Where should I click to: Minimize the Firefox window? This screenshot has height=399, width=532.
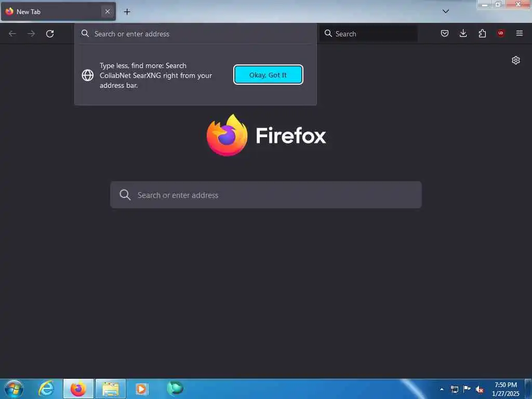pyautogui.click(x=485, y=5)
